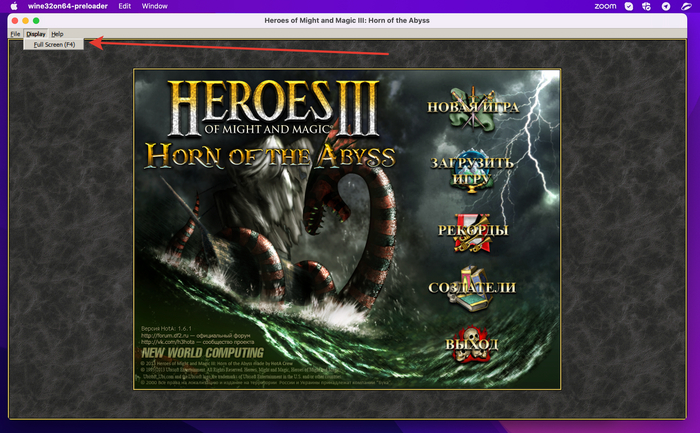The image size is (700, 433).
Task: Open the macOS Window menu
Action: (154, 6)
